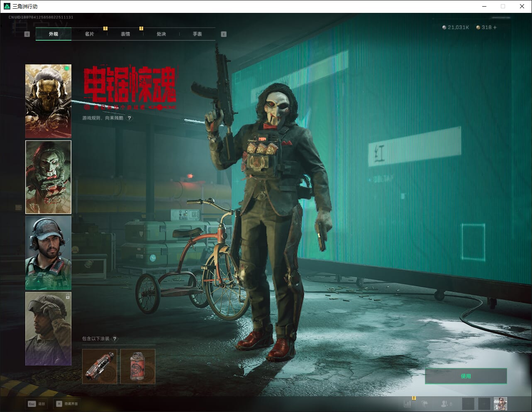The image size is (532, 412).
Task: Go to the 手表 tab
Action: tap(197, 34)
